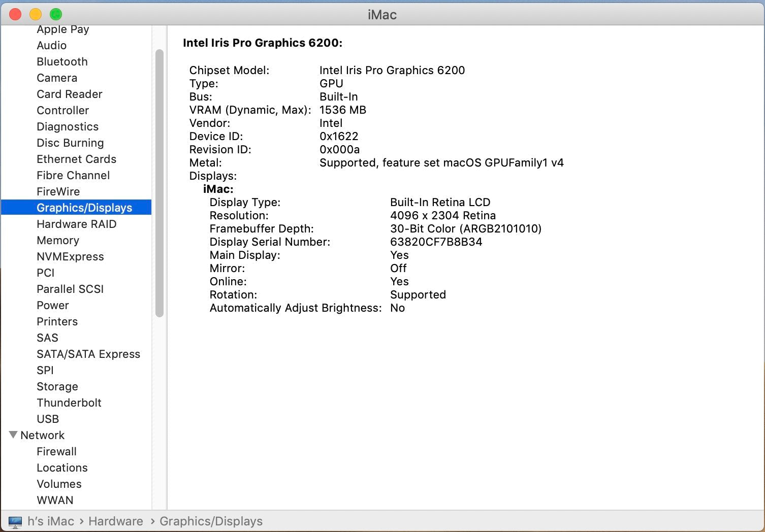Click the bold "iMac:" display heading
765x532 pixels.
218,189
